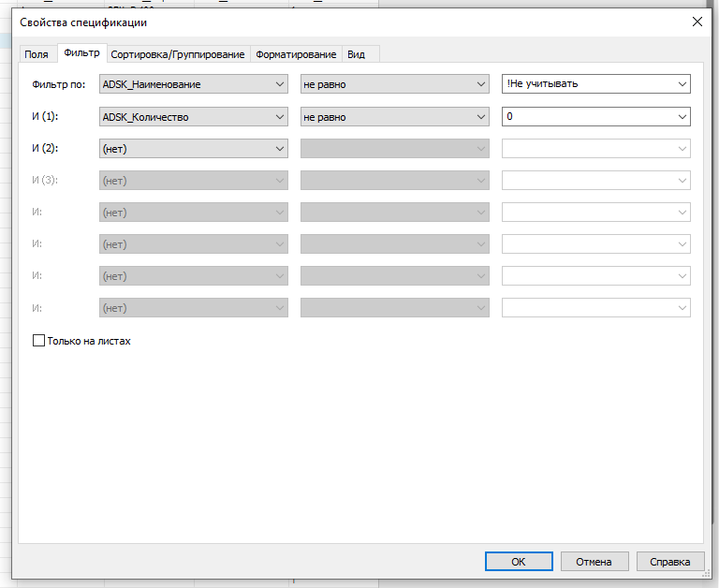Image resolution: width=719 pixels, height=588 pixels.
Task: Change the first row не равно condition dropdown
Action: coord(394,84)
